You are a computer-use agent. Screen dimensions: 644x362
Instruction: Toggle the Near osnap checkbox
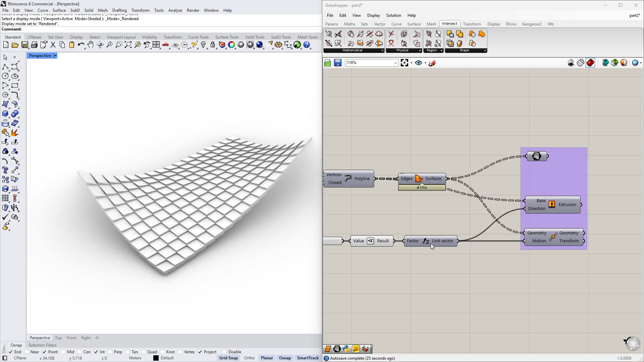(x=26, y=352)
